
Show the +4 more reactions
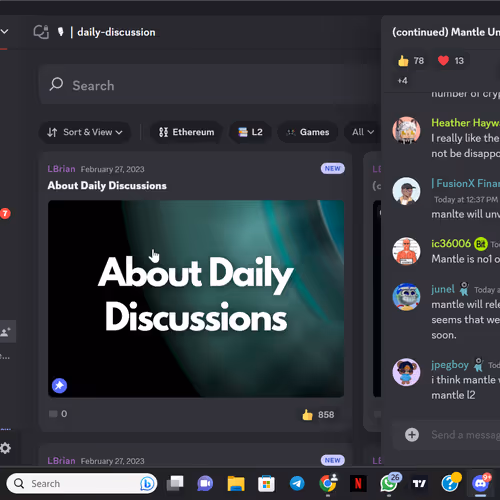(x=402, y=81)
